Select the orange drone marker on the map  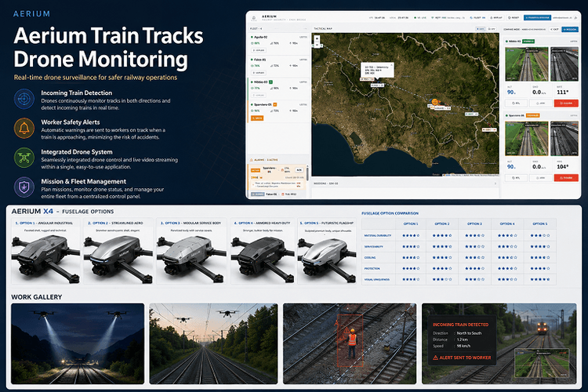click(434, 102)
